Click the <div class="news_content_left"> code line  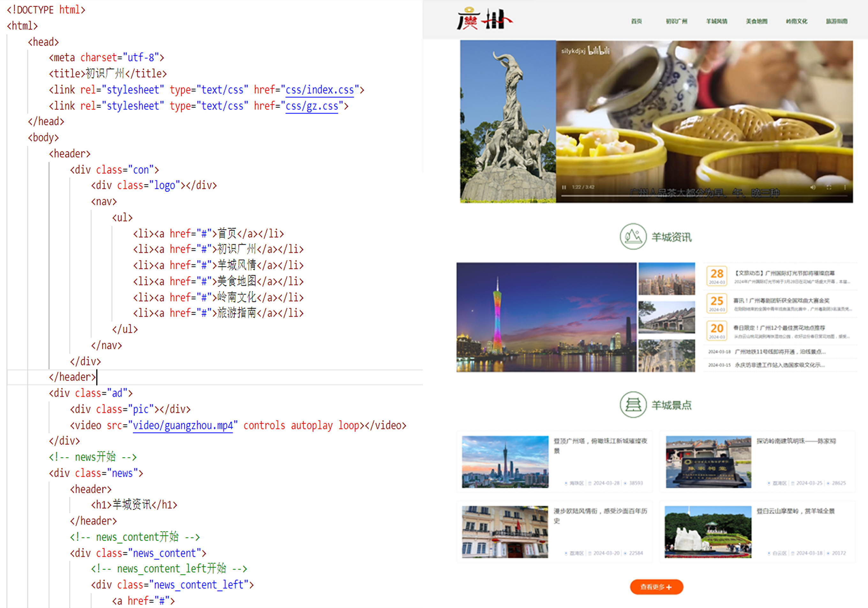(172, 585)
